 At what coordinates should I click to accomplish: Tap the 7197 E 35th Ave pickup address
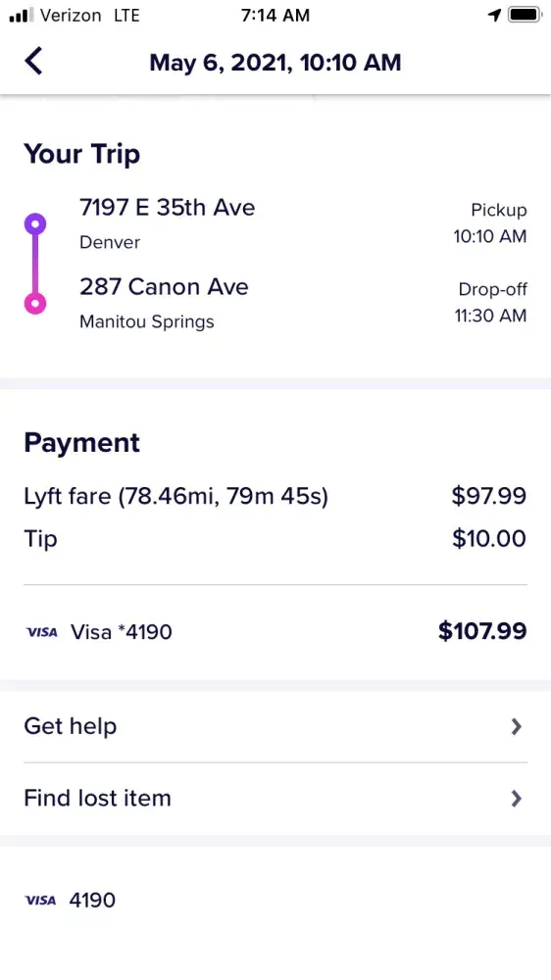tap(167, 207)
